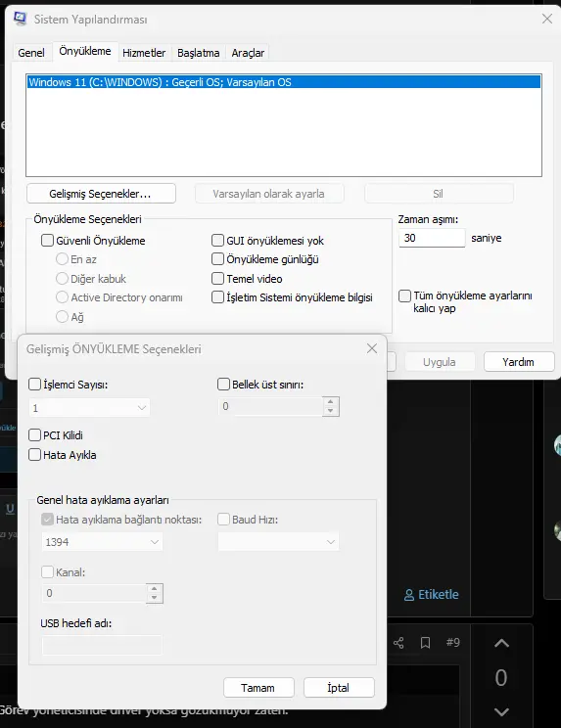Confirm with the Tamam button
The height and width of the screenshot is (728, 561).
(258, 688)
